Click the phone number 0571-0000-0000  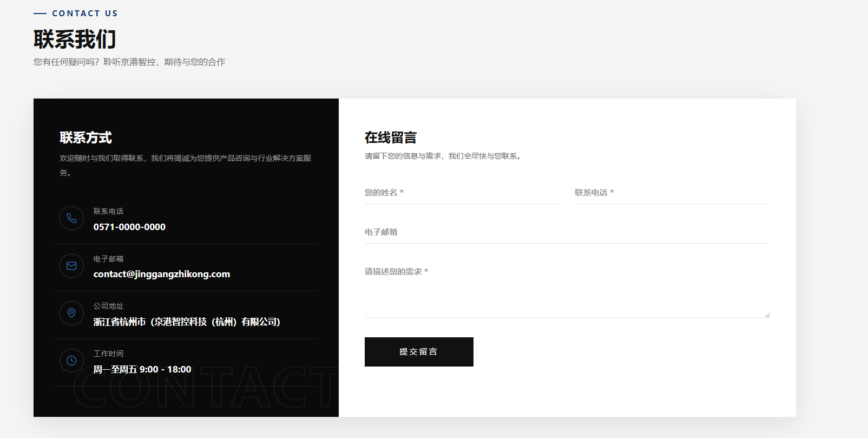(129, 227)
